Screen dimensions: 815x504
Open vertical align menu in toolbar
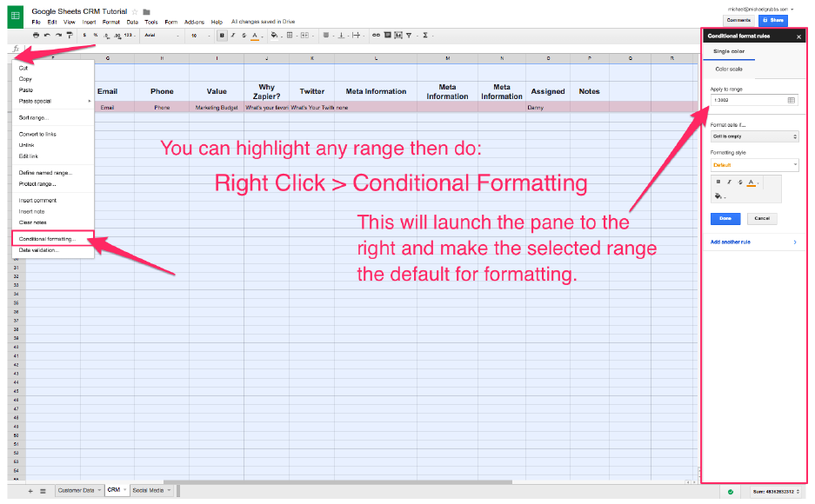(x=342, y=36)
